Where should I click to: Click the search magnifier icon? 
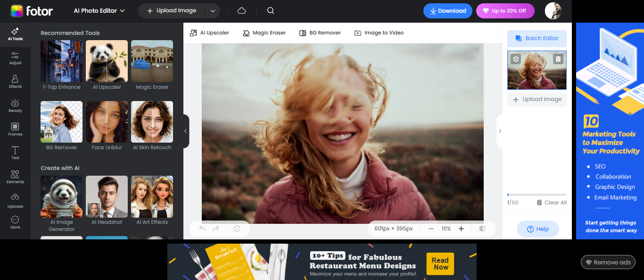tap(270, 11)
